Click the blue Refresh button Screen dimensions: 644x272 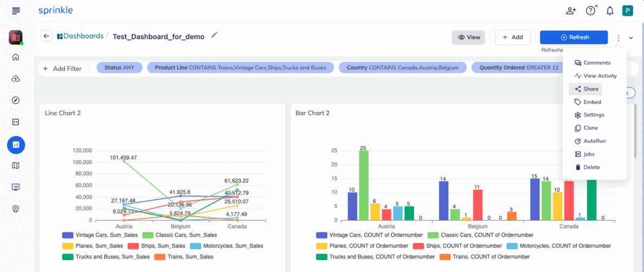574,37
